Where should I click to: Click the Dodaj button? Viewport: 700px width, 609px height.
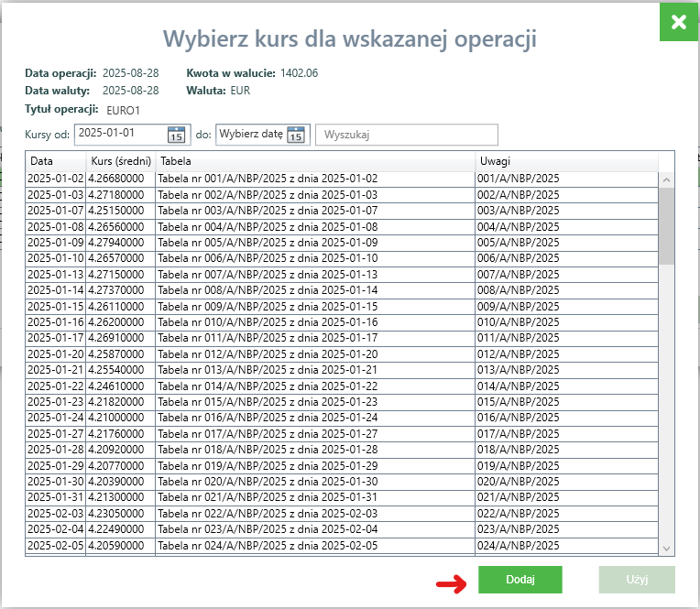tap(520, 580)
